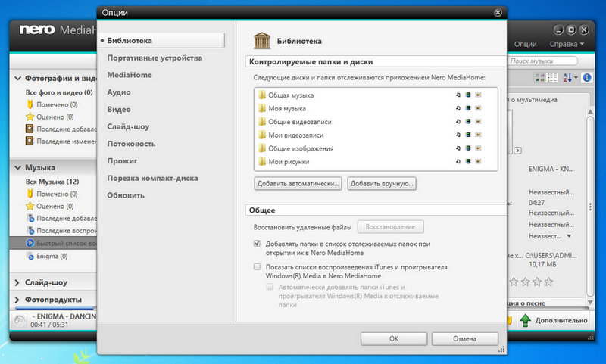This screenshot has width=606, height=364.
Task: Toggle 'Автоматически добавлять папки iTunes' checkbox
Action: click(270, 286)
